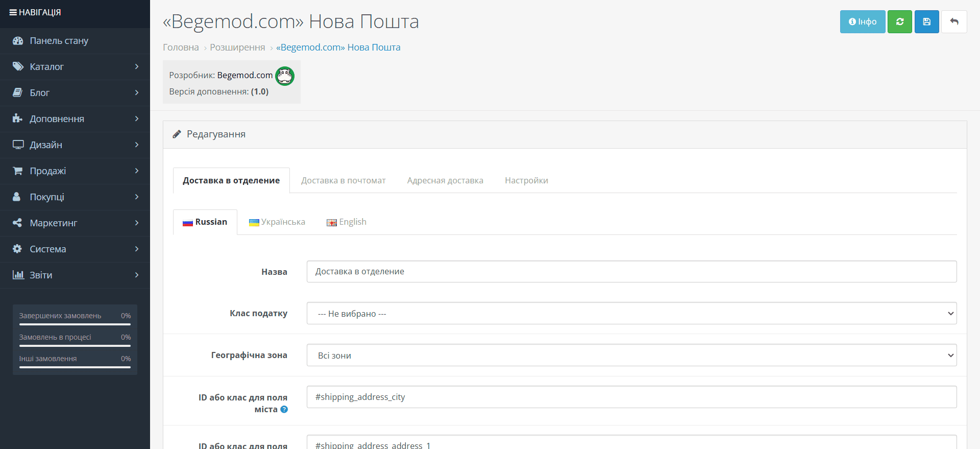This screenshot has width=980, height=449.
Task: Expand the Продажі menu chevron
Action: 137,171
